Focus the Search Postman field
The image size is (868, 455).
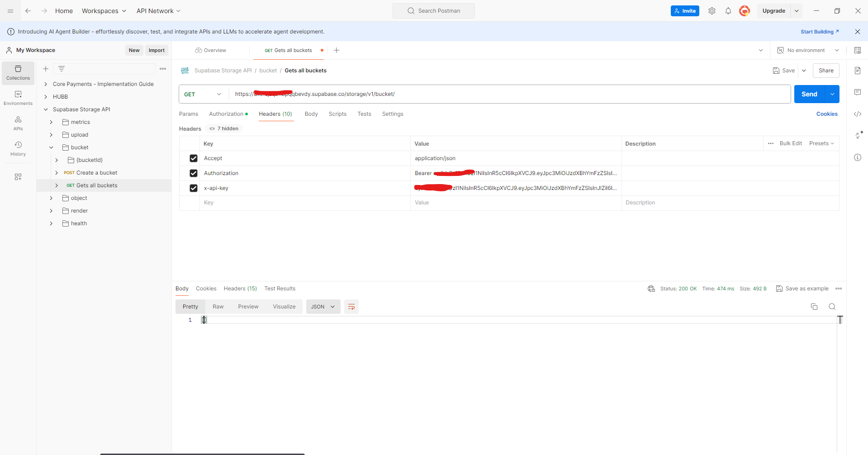[434, 11]
